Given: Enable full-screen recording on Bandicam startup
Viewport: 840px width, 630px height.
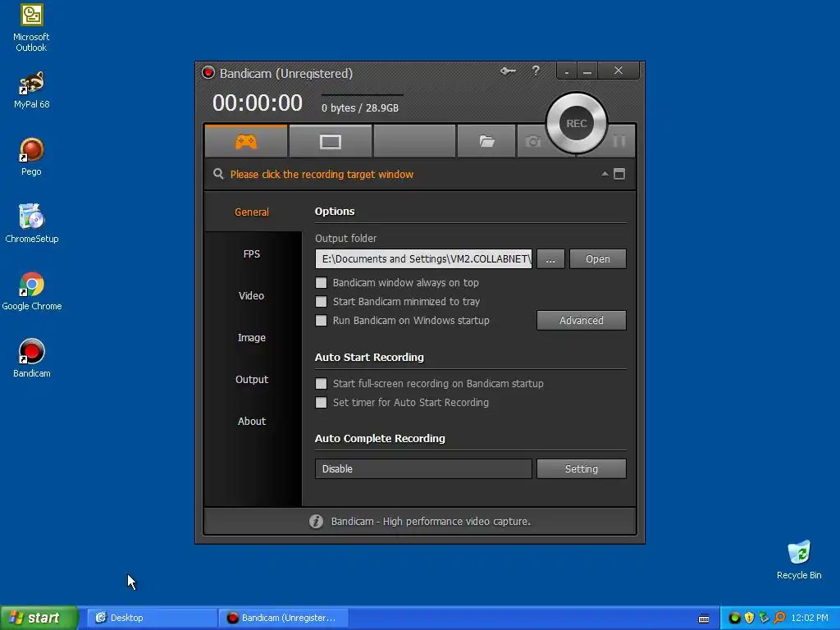Looking at the screenshot, I should [x=321, y=384].
